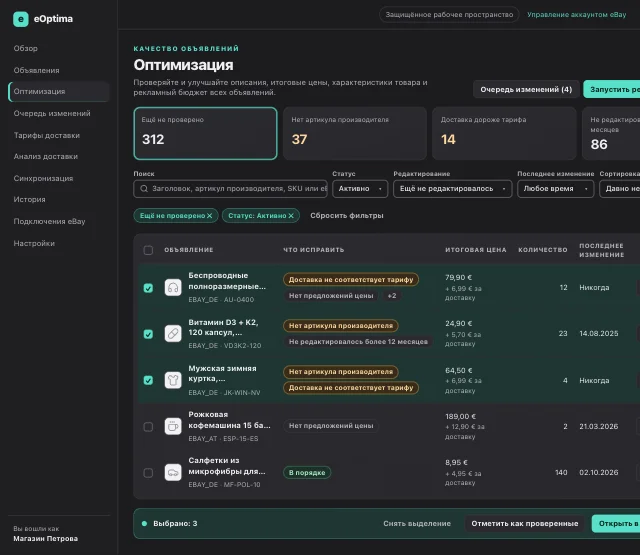This screenshot has width=640, height=555.
Task: Click the date '02.10.2026'
Action: pyautogui.click(x=599, y=473)
